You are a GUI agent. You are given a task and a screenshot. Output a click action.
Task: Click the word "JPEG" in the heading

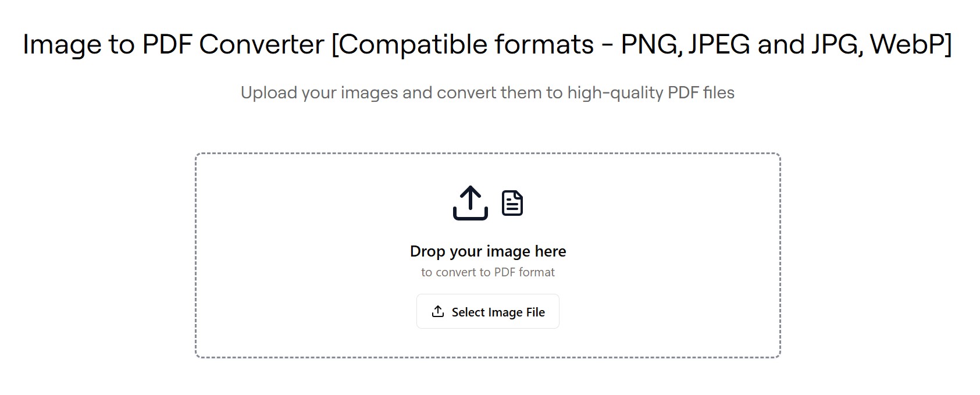point(719,45)
